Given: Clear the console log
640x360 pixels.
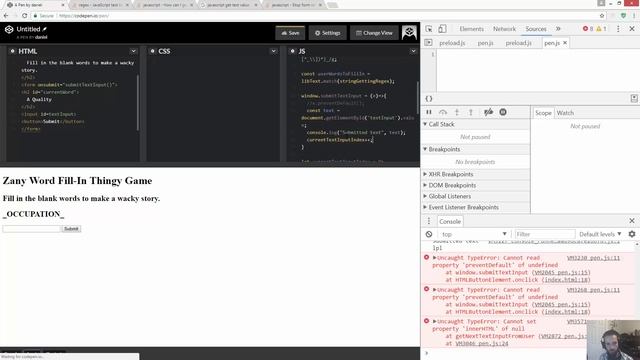Looking at the screenshot, I should pos(429,234).
